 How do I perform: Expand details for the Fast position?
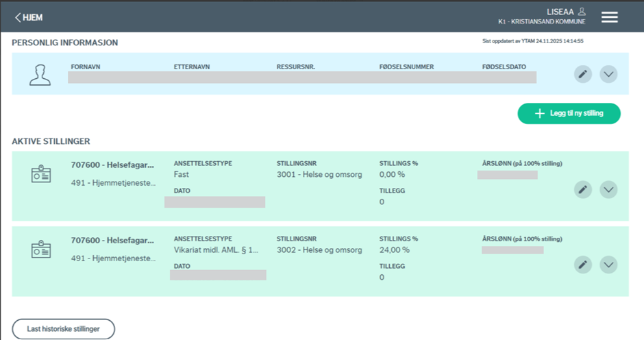(x=608, y=189)
